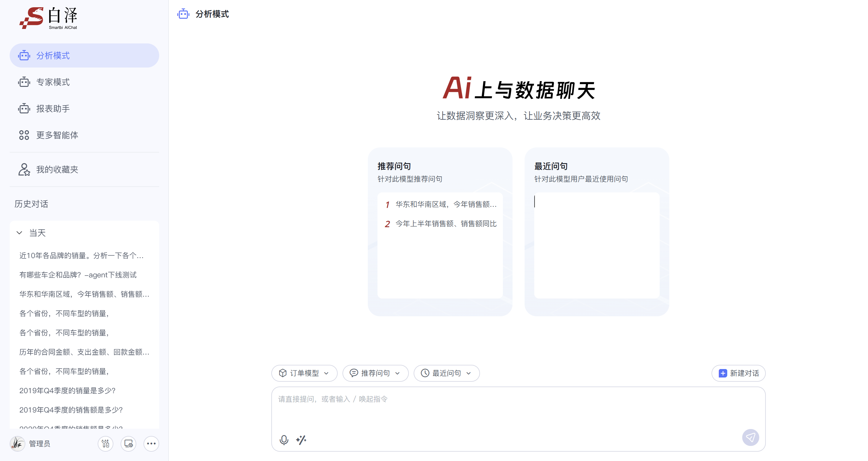Choose recommended question 2 今年上半年销售额
This screenshot has height=461, width=868.
pos(440,224)
